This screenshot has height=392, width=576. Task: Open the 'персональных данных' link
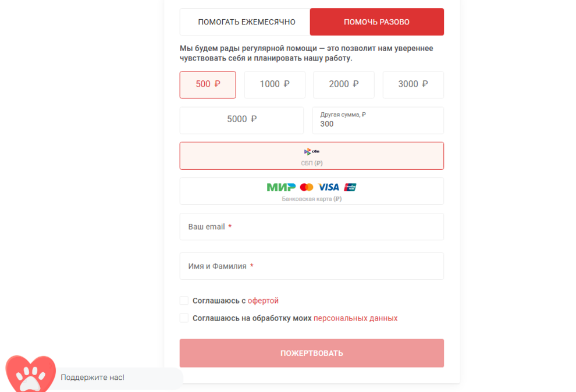click(x=355, y=318)
